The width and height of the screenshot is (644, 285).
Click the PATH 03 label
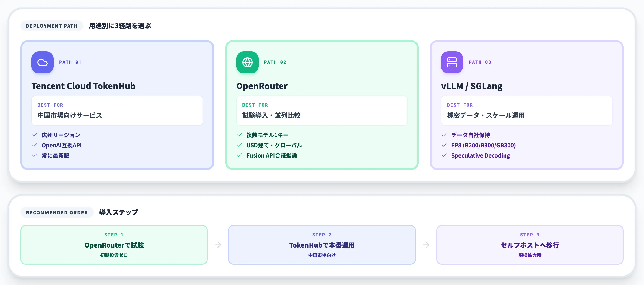(x=480, y=62)
